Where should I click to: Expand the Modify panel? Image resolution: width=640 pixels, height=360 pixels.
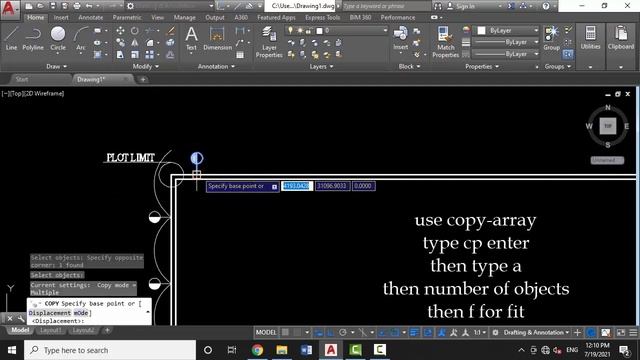coord(146,66)
